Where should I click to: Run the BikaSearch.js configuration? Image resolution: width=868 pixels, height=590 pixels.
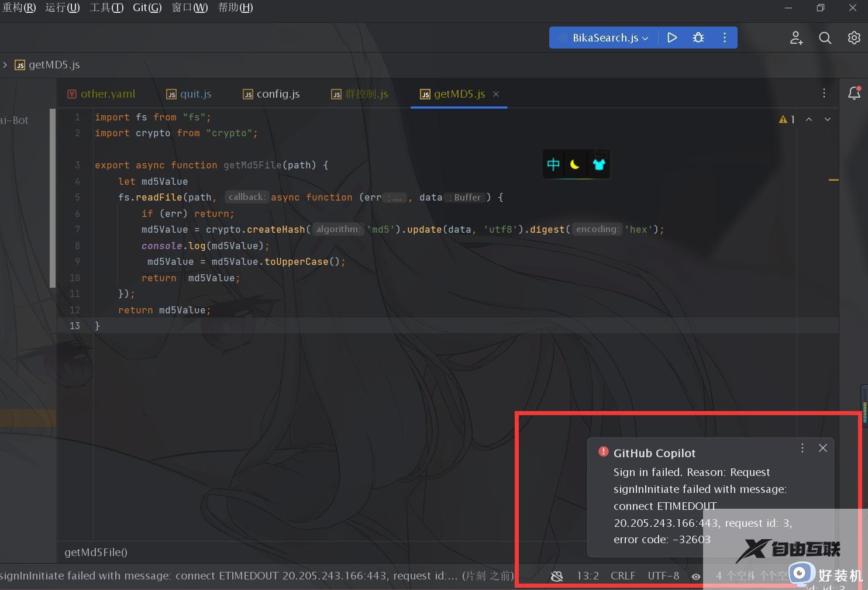point(671,37)
